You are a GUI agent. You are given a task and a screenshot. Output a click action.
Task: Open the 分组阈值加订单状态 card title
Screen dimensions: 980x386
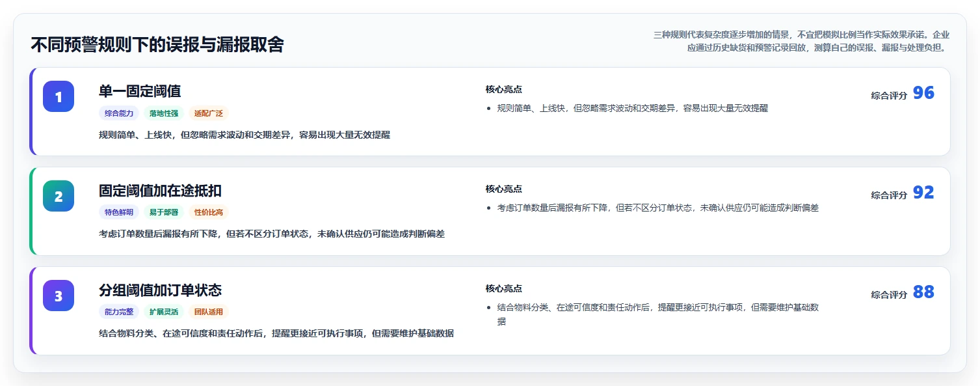(x=160, y=290)
